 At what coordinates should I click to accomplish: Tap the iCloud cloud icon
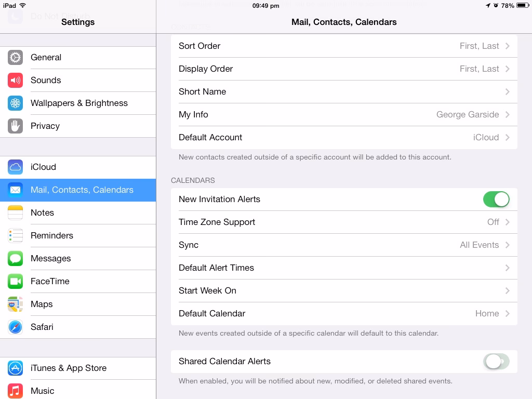coord(15,167)
